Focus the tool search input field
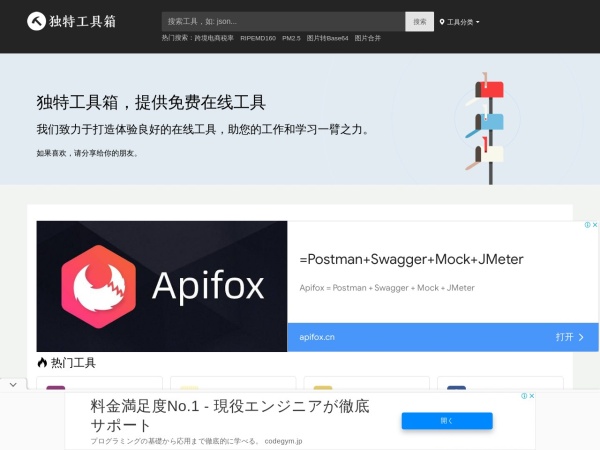The width and height of the screenshot is (600, 450). point(283,21)
